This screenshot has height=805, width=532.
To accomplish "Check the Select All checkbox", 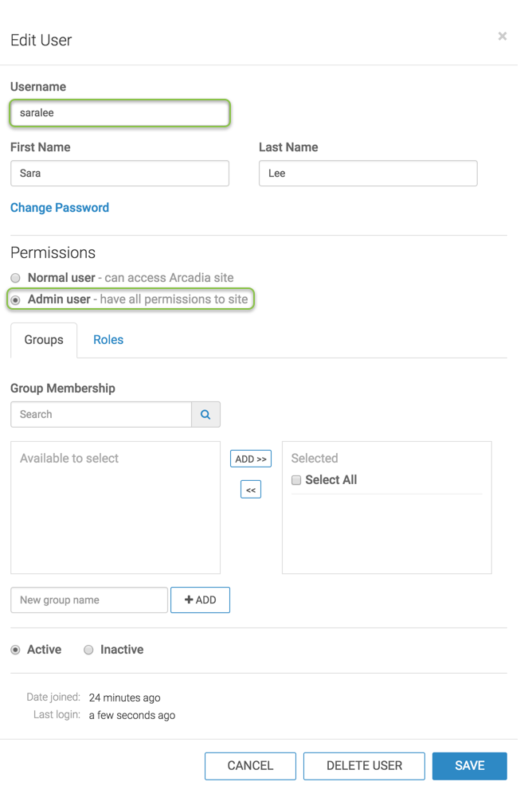I will [296, 480].
